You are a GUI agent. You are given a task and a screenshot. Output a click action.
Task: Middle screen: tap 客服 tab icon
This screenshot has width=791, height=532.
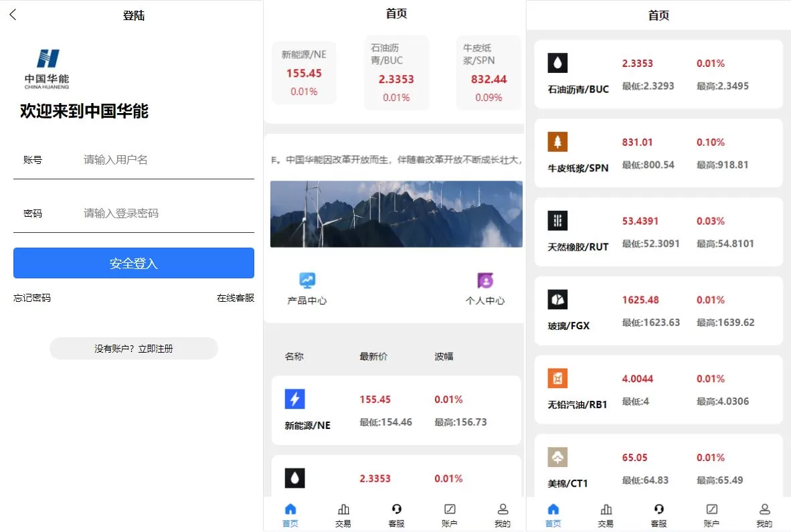pyautogui.click(x=397, y=509)
